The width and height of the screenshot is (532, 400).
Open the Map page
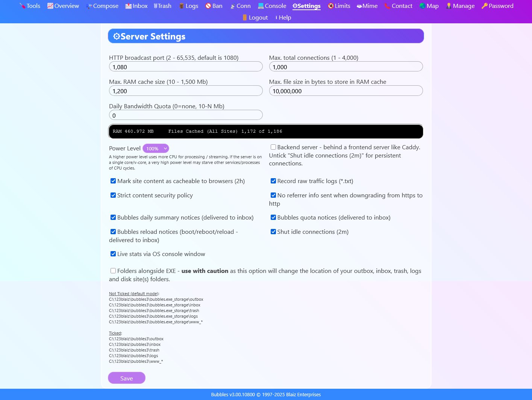[429, 6]
